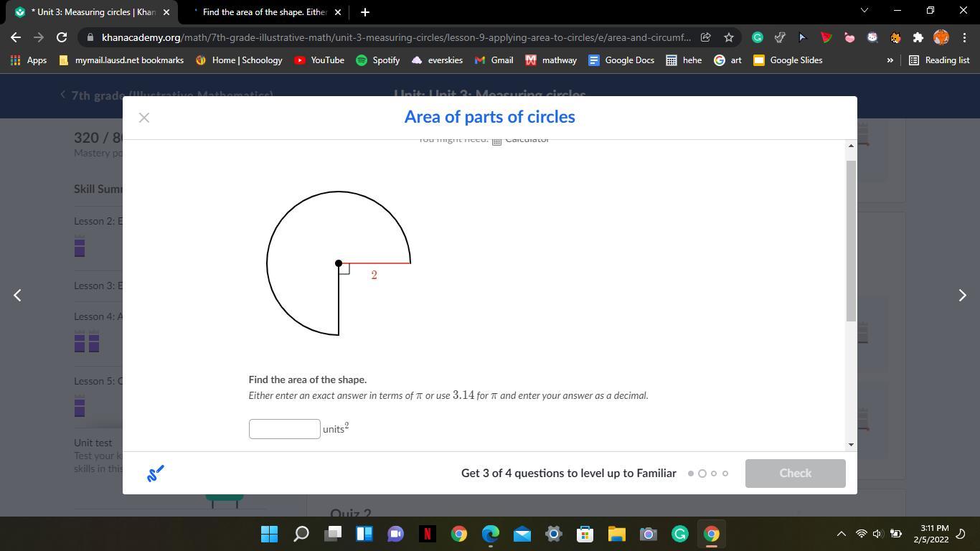Click the address bar URL
The image size is (980, 551).
pos(396,37)
